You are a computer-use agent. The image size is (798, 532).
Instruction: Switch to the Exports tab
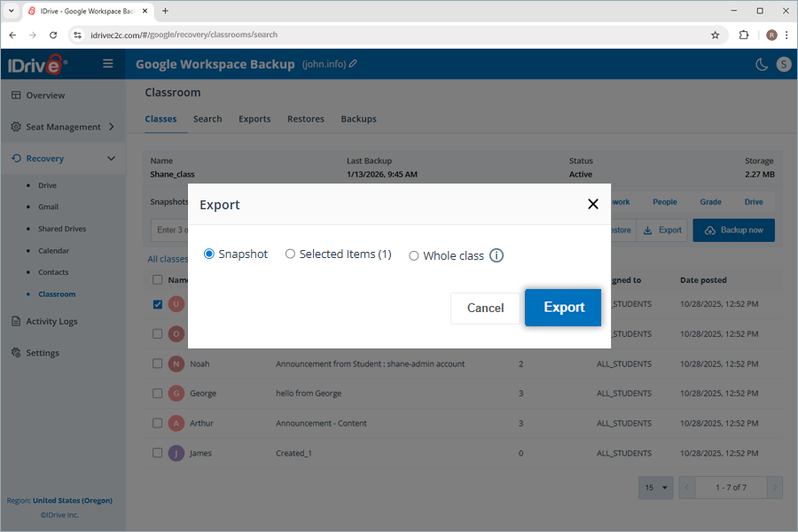[x=256, y=118]
